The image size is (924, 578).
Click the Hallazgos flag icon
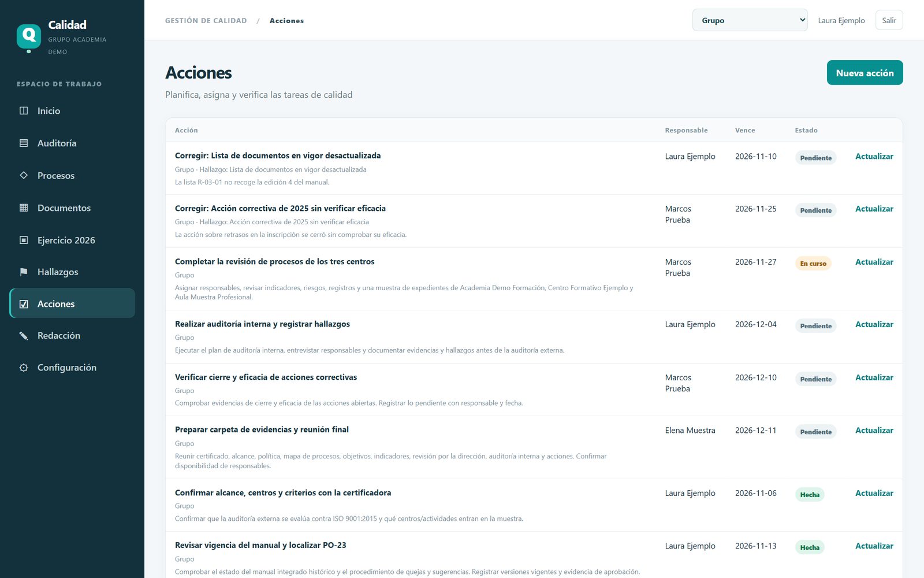pos(24,272)
